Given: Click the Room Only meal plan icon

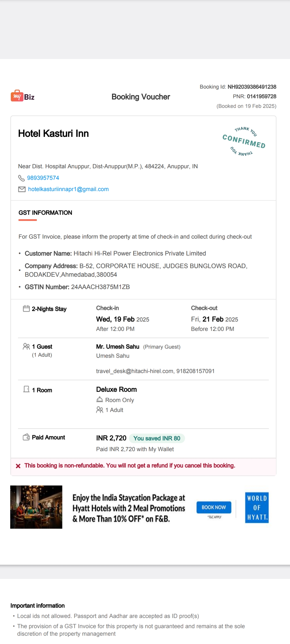Looking at the screenshot, I should pyautogui.click(x=100, y=400).
